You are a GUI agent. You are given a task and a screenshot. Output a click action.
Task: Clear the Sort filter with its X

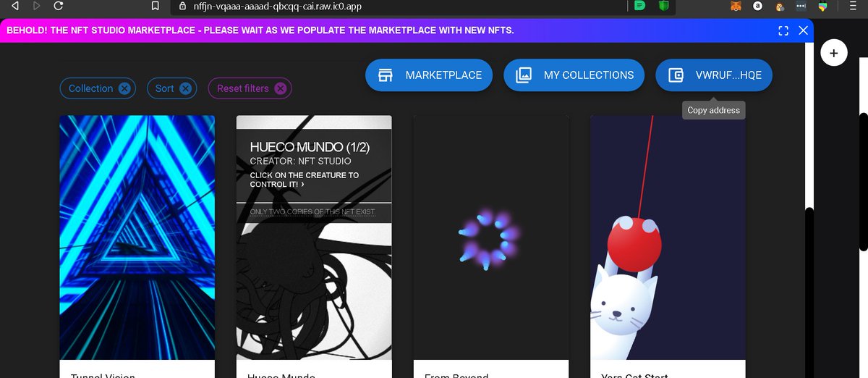185,88
